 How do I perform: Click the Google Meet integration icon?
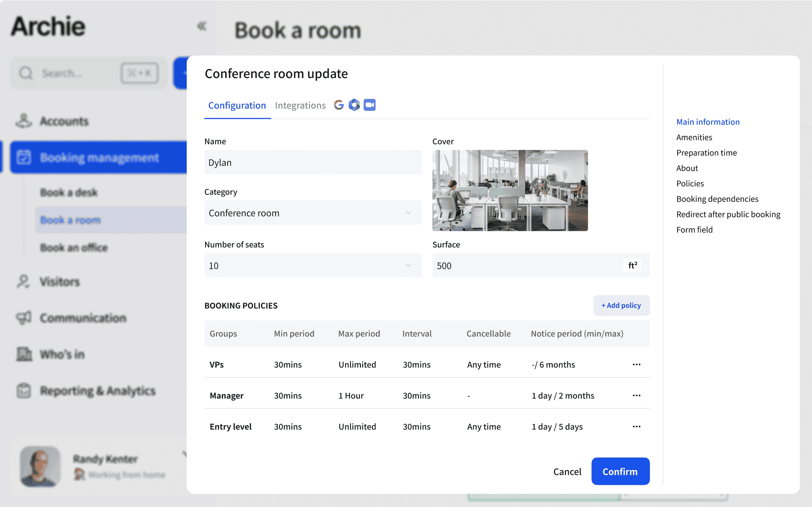click(369, 105)
